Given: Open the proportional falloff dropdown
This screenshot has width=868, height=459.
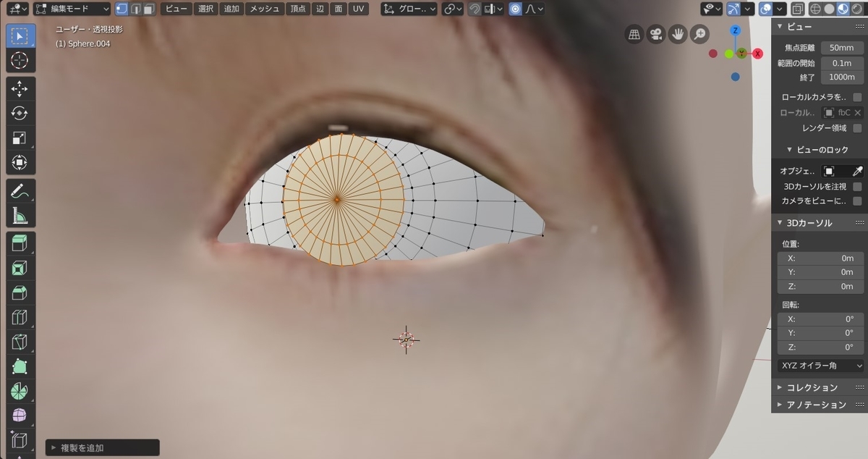Looking at the screenshot, I should coord(535,9).
